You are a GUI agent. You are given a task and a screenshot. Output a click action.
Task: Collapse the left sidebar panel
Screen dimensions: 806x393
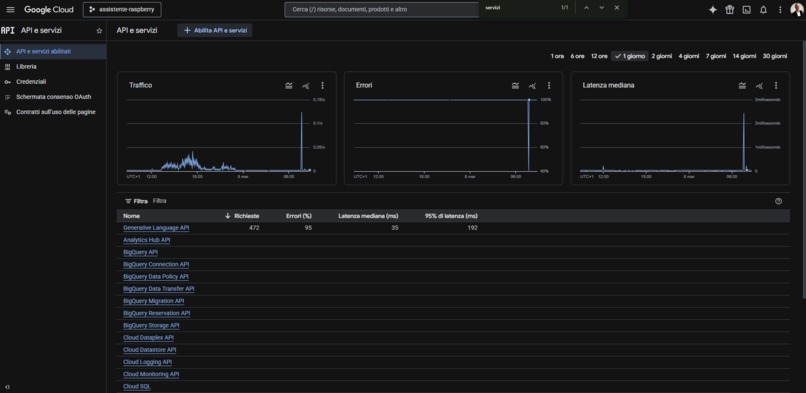click(7, 387)
